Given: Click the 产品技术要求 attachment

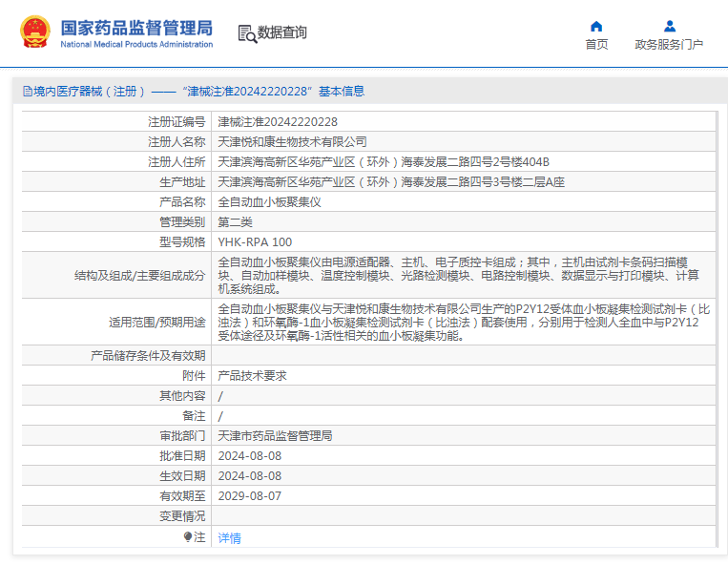Looking at the screenshot, I should (252, 376).
